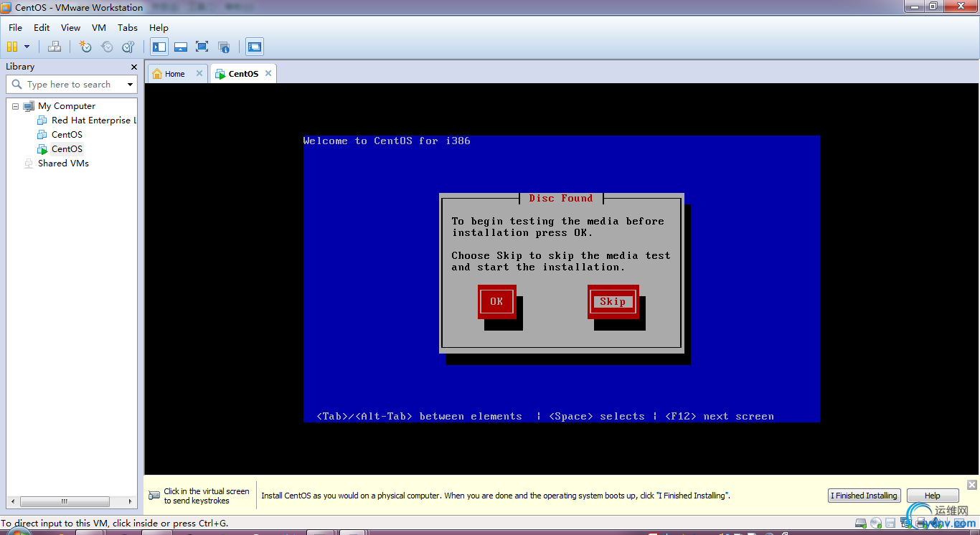Viewport: 980px width, 535px height.
Task: Open the Help menu
Action: (159, 27)
